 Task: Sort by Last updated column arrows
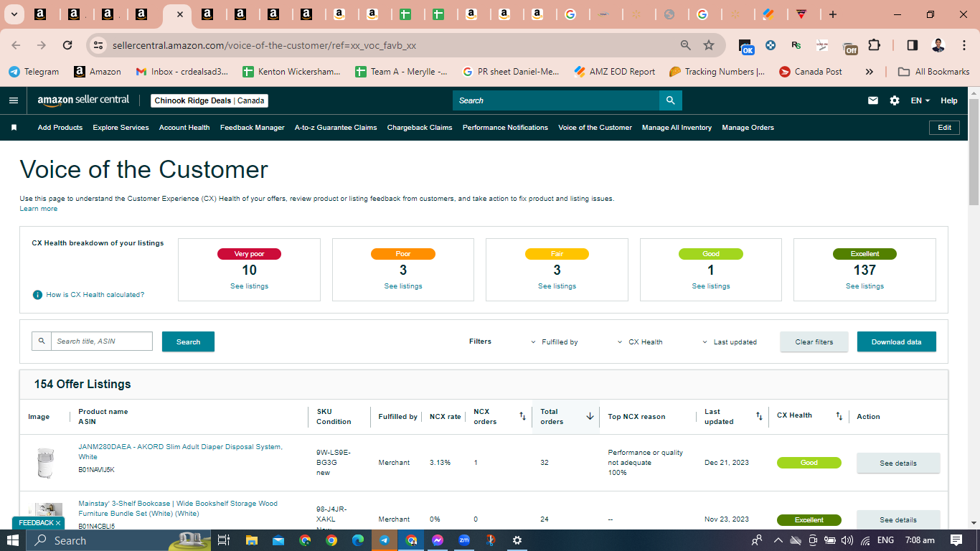tap(759, 416)
